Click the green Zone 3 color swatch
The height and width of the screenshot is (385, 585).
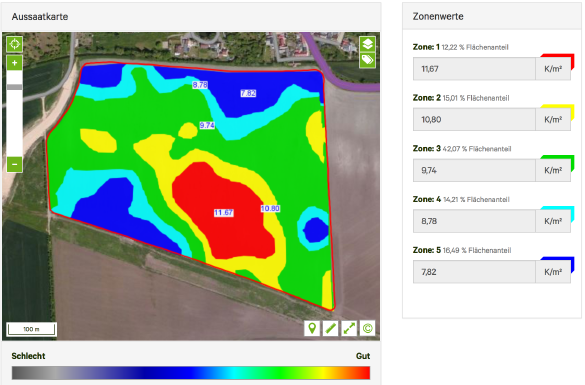[558, 161]
